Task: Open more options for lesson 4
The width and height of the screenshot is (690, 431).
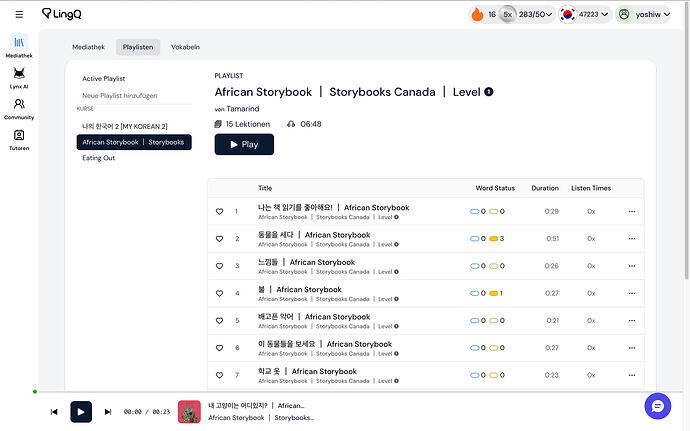Action: (x=631, y=293)
